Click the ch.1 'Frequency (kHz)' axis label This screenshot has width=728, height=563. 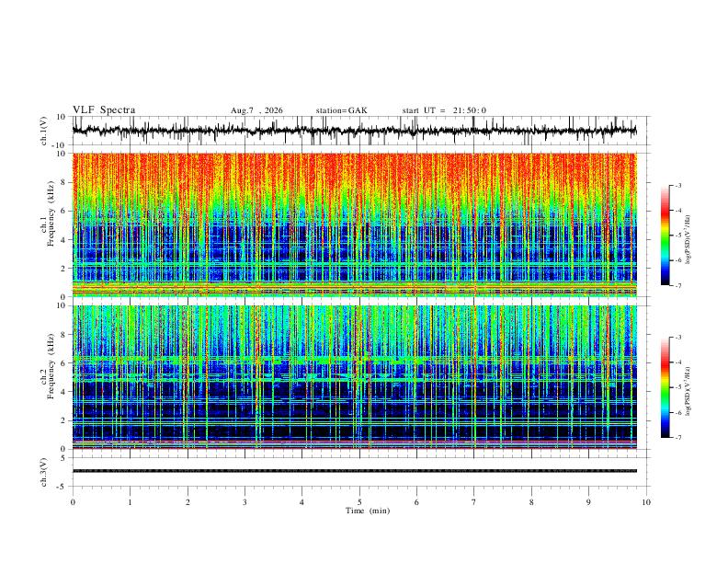(51, 213)
